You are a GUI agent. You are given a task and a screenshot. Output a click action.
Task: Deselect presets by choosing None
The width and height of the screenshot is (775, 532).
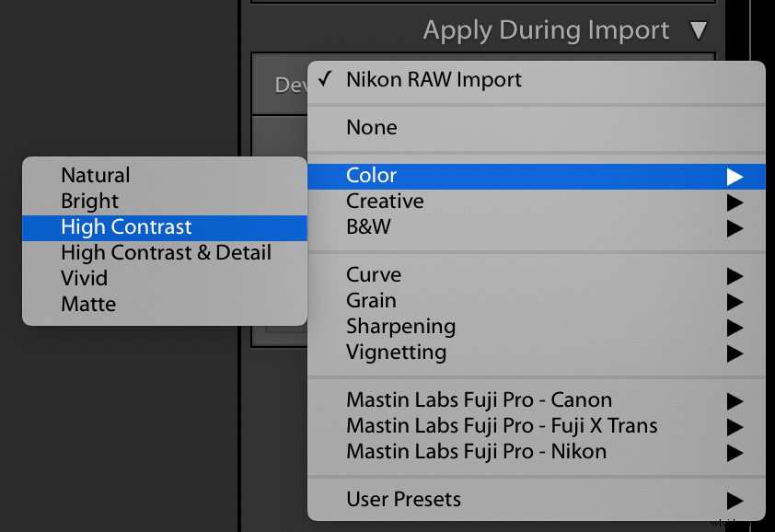click(x=371, y=128)
